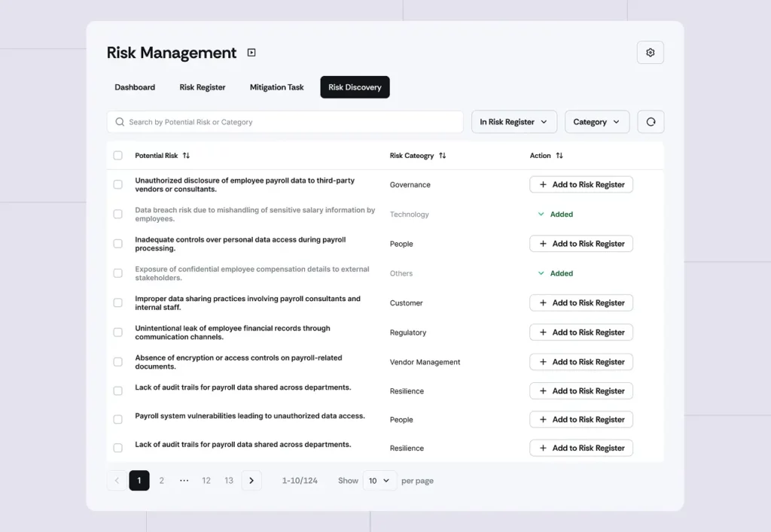Screen dimensions: 771x532
Task: Click the search magnifier icon
Action: point(120,122)
